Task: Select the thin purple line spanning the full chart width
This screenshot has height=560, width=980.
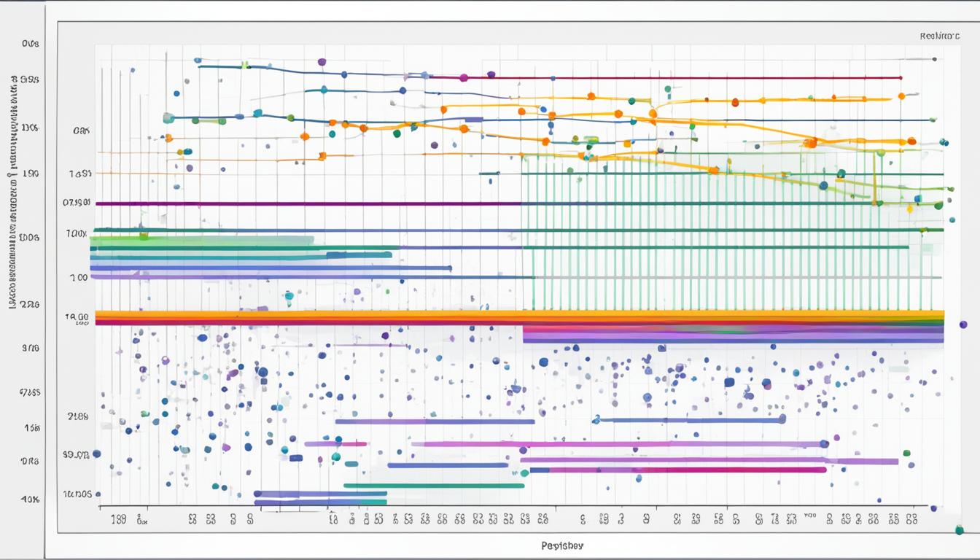Action: [x=519, y=203]
